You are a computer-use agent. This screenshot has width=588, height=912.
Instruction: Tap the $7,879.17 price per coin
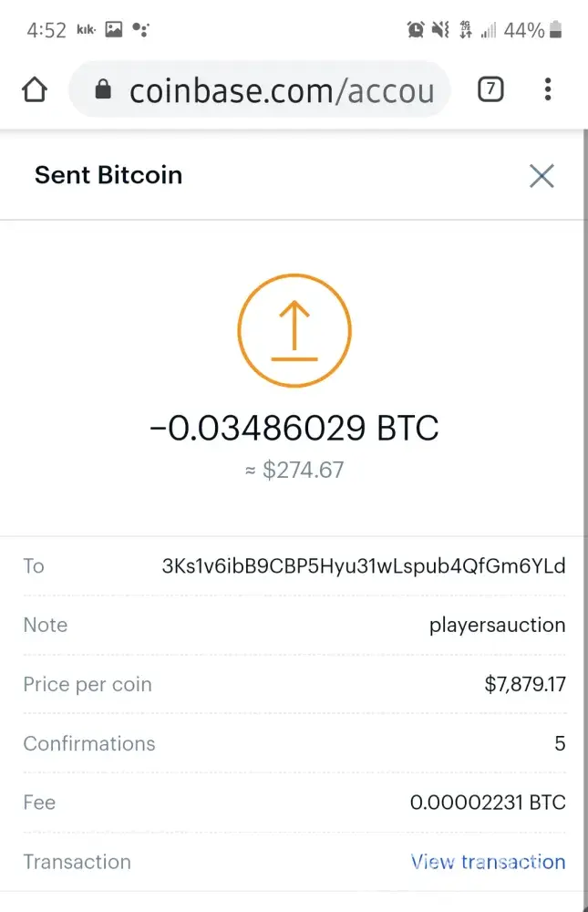524,684
